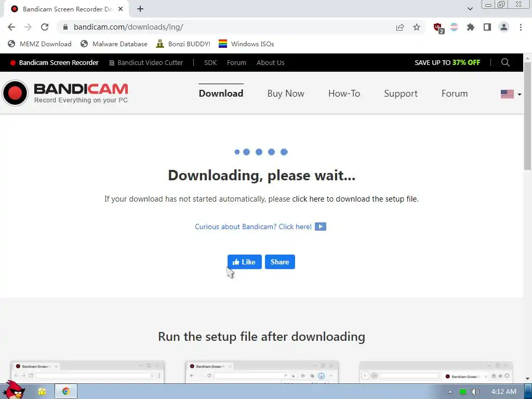Toggle the browser side panel icon
532x399 pixels.
[x=487, y=27]
